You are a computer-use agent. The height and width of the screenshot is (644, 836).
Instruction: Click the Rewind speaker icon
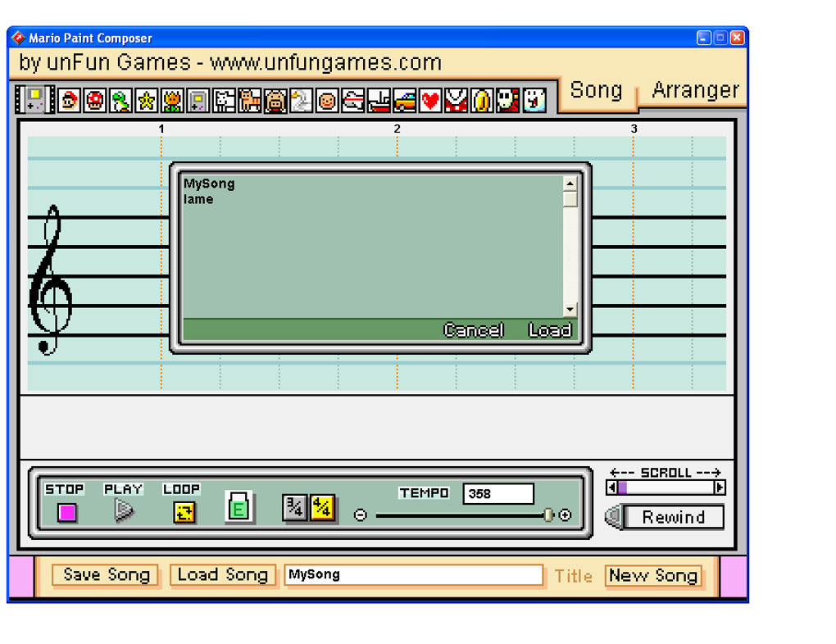tap(613, 516)
